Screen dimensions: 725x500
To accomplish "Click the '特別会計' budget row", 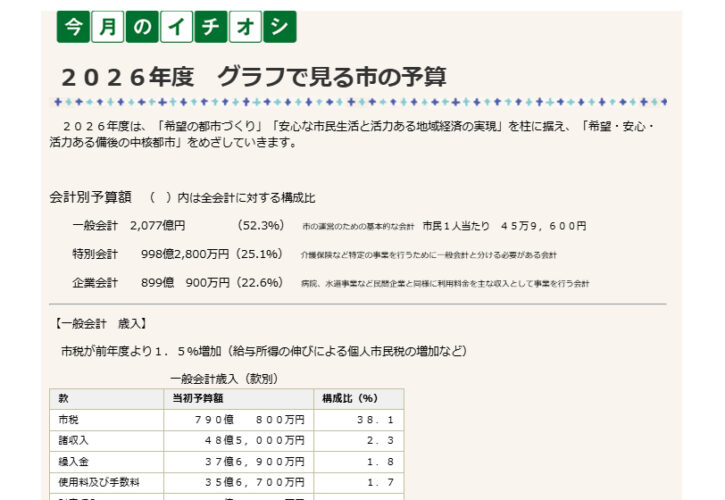I will (95, 254).
